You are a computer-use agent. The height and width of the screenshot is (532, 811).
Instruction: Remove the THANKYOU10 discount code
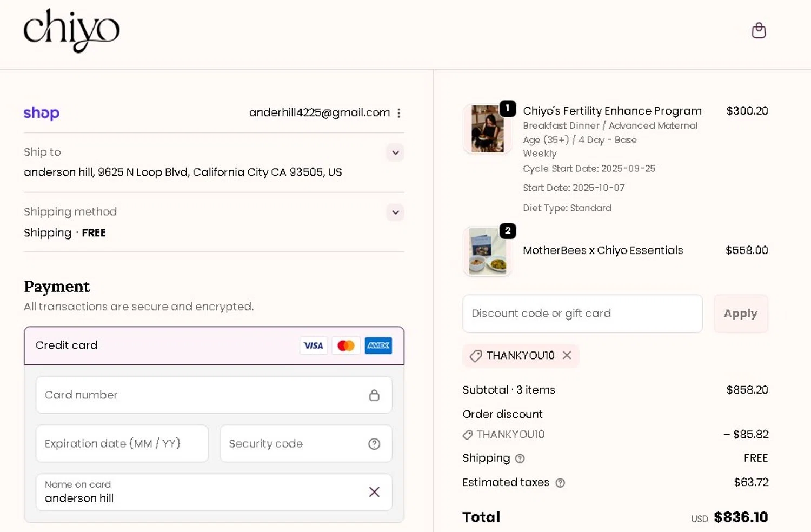click(x=567, y=355)
